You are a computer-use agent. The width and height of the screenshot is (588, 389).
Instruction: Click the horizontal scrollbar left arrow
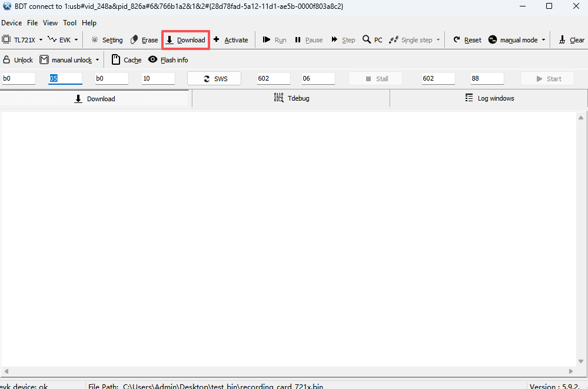6,371
